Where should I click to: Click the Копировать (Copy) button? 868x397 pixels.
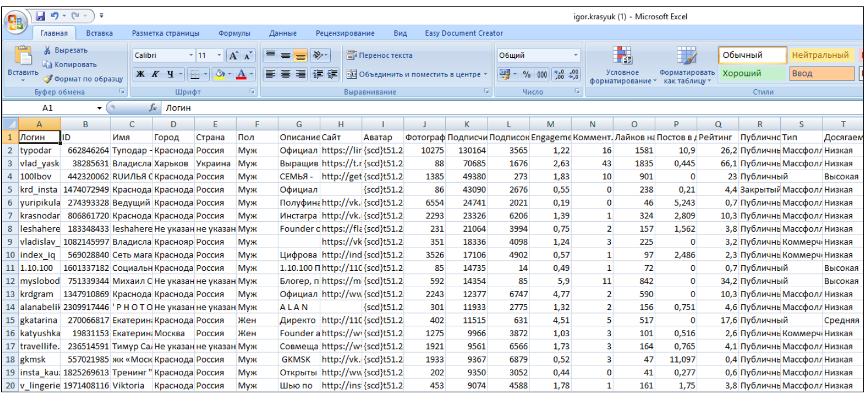click(x=70, y=65)
